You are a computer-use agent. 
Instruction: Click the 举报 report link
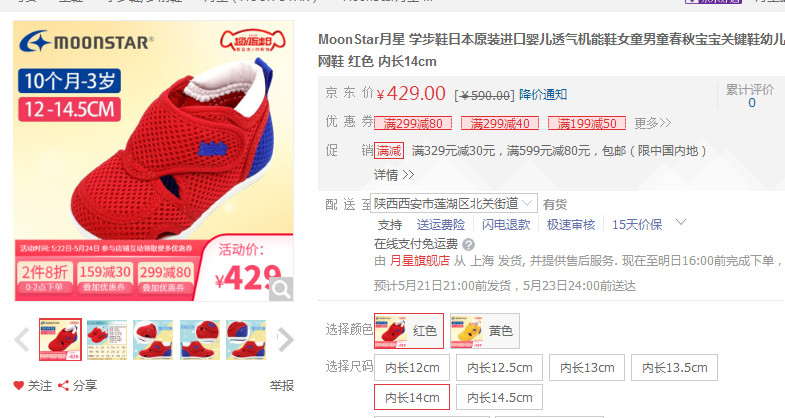(x=282, y=385)
